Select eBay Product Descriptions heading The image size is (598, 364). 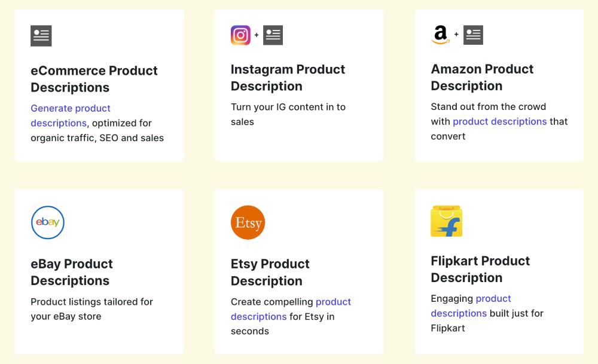pos(72,272)
